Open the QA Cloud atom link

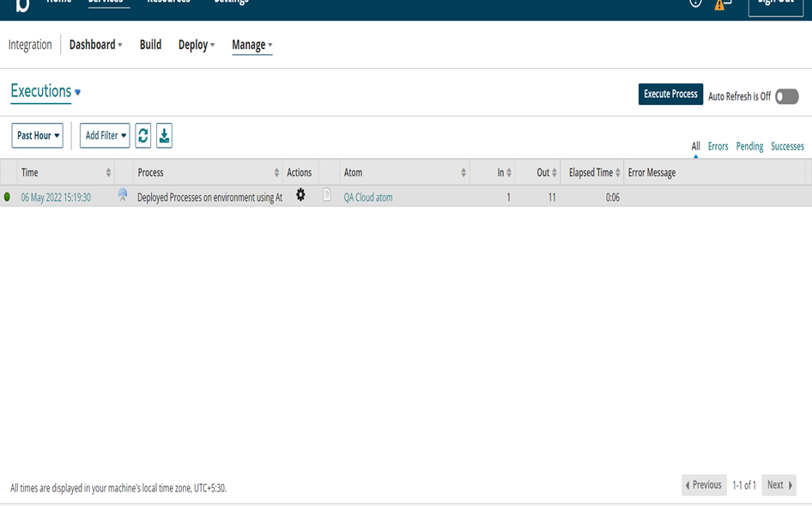coord(368,198)
